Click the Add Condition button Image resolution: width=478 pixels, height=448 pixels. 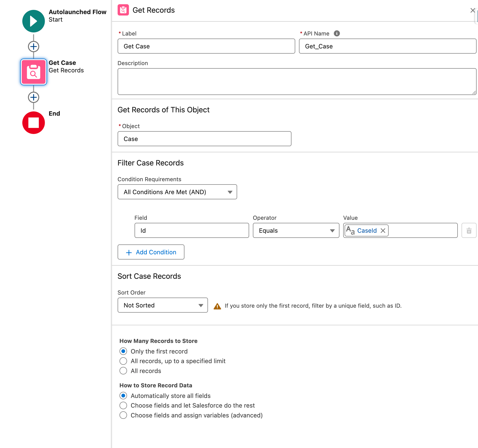(151, 252)
